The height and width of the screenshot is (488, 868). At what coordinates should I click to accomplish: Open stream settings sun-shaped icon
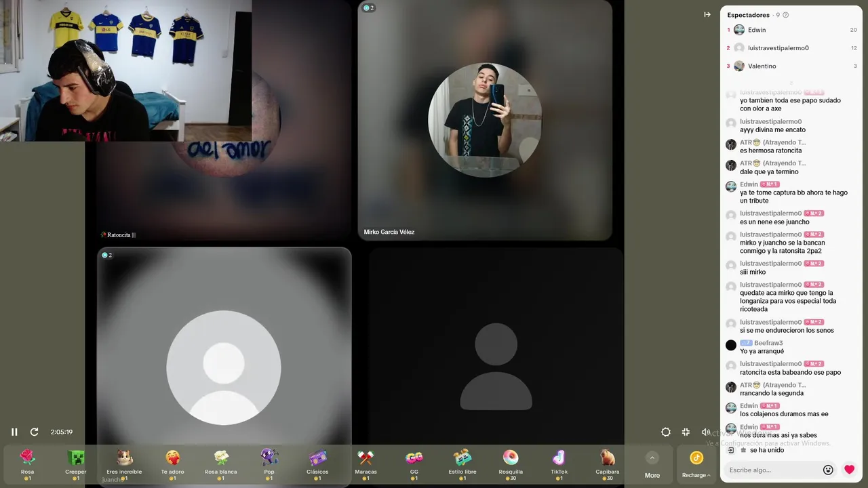[666, 432]
